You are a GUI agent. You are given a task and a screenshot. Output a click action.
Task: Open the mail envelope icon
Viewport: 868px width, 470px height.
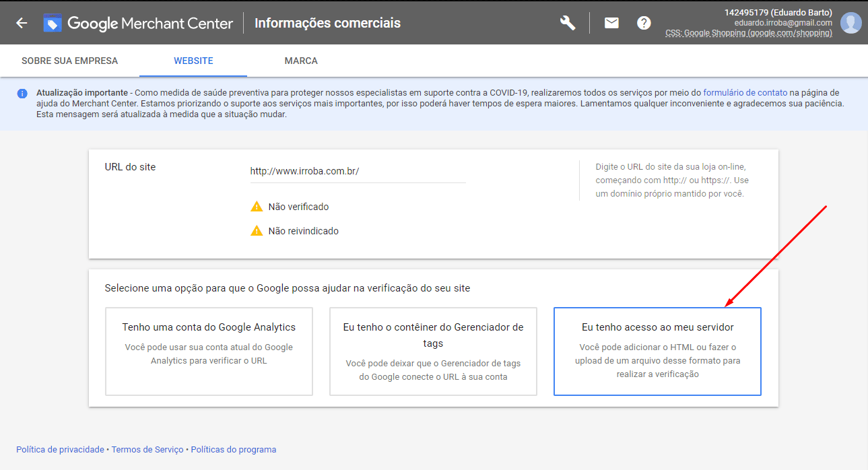click(x=611, y=23)
